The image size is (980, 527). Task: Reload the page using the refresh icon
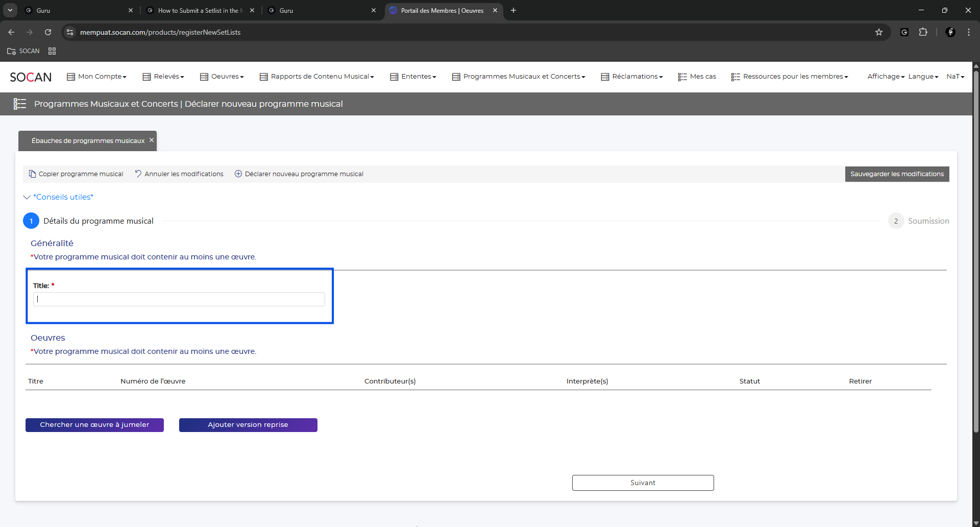click(48, 32)
